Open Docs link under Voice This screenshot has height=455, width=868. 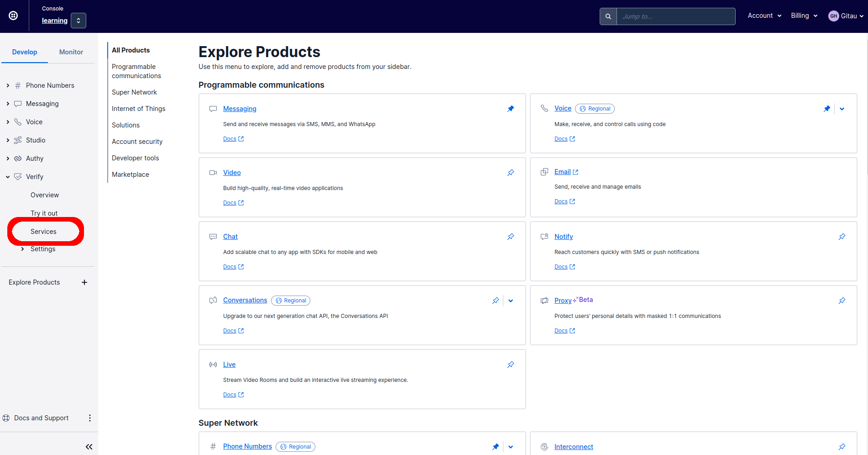pos(565,139)
